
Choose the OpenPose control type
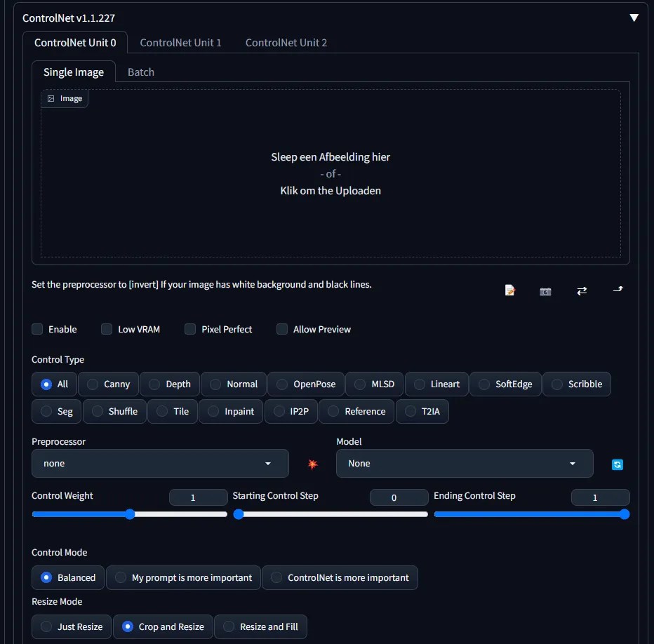(305, 384)
